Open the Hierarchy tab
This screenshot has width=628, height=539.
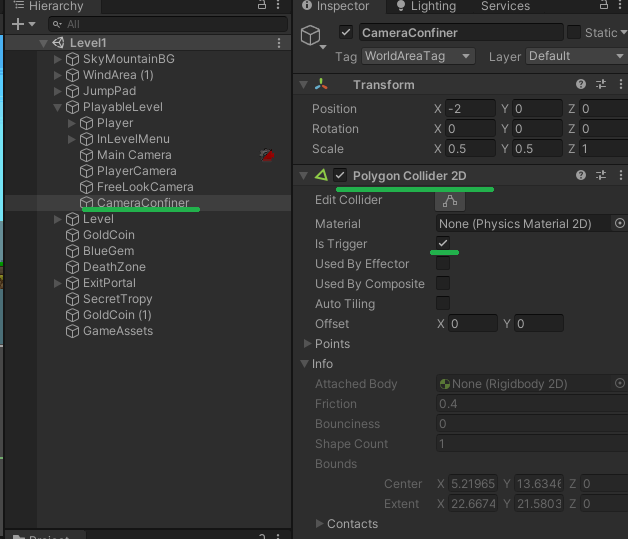click(49, 6)
